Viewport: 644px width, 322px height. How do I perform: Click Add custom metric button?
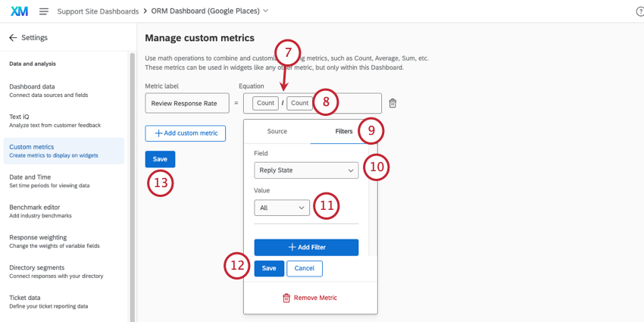point(186,133)
